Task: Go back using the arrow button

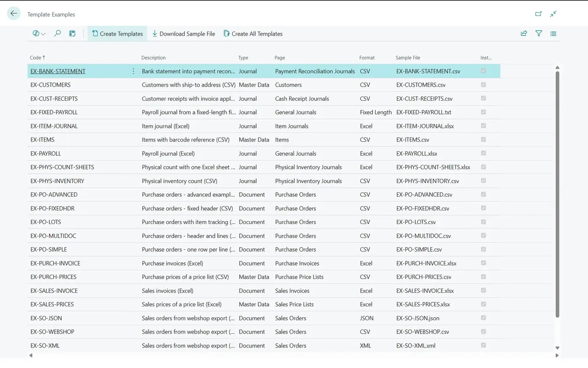Action: click(14, 13)
